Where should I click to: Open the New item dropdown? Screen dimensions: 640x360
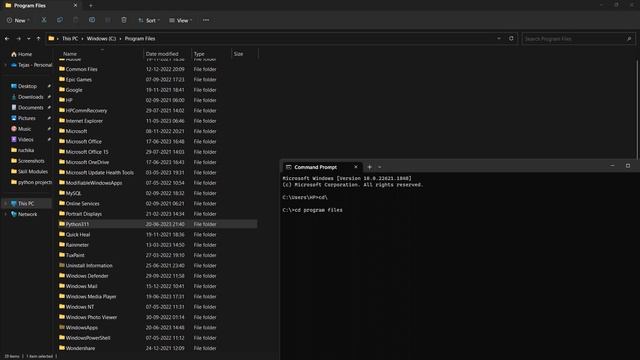click(x=18, y=20)
